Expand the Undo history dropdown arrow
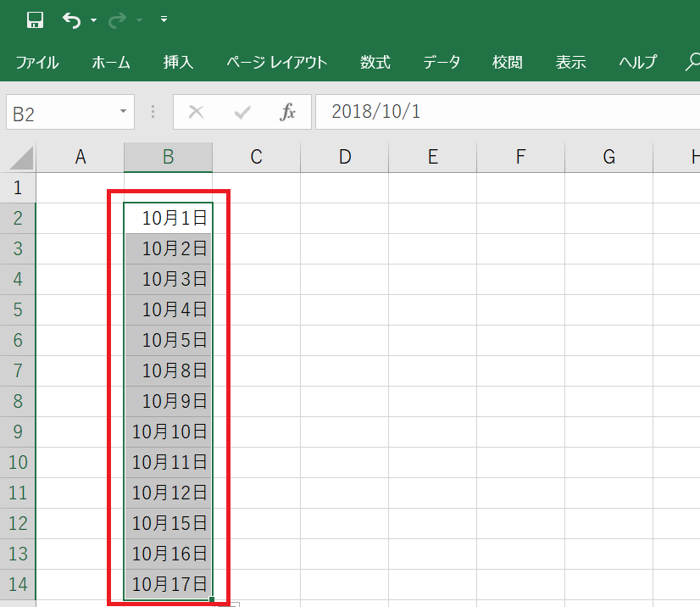This screenshot has width=700, height=607. (x=93, y=20)
